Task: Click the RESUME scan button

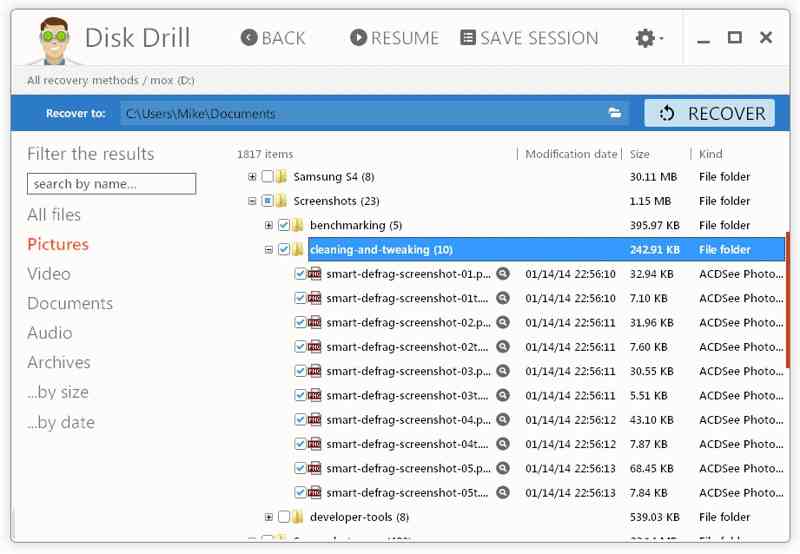Action: pos(394,38)
